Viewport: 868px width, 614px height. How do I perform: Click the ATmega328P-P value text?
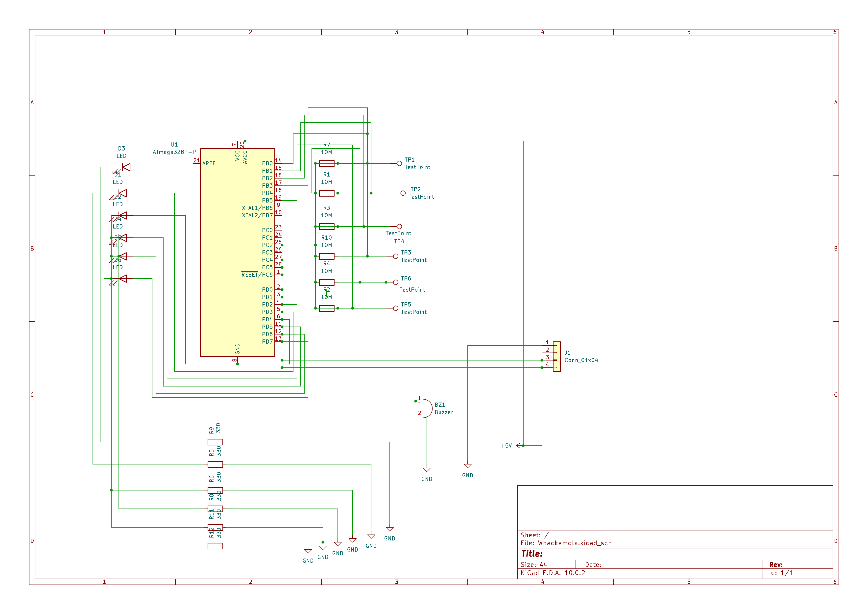coord(174,152)
